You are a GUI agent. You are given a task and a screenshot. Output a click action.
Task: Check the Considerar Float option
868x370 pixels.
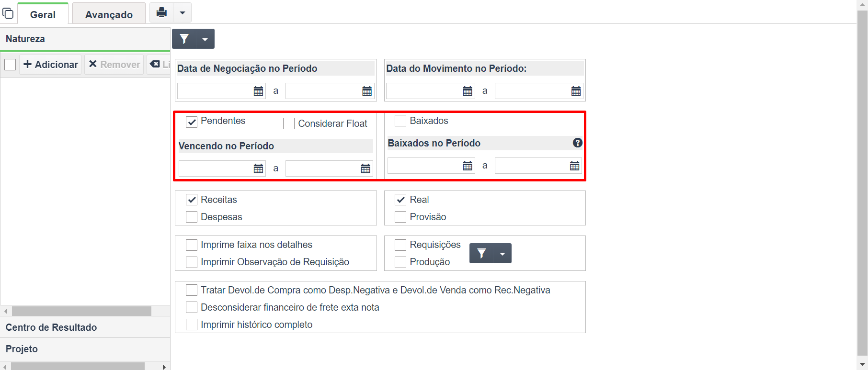pos(289,123)
